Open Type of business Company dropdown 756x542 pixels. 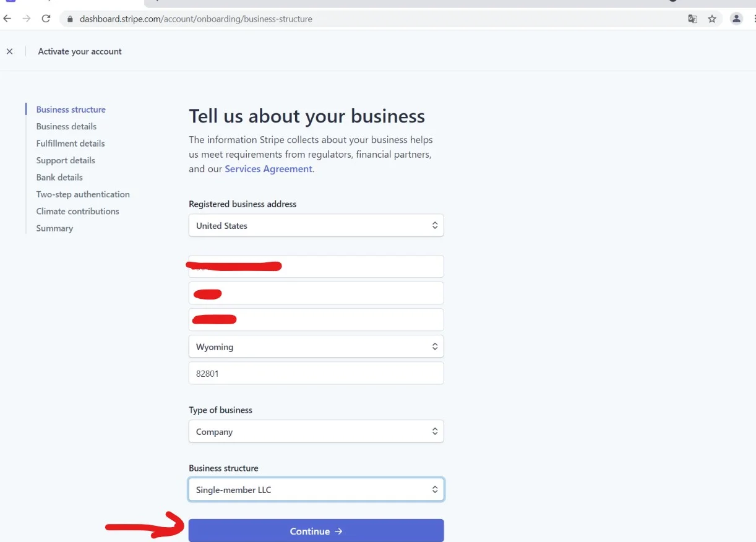tap(316, 432)
